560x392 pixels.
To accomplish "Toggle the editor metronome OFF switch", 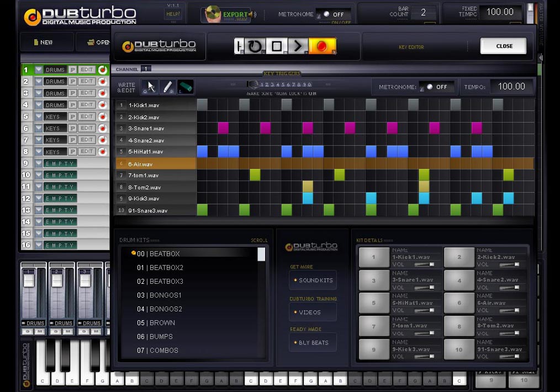I will point(437,87).
